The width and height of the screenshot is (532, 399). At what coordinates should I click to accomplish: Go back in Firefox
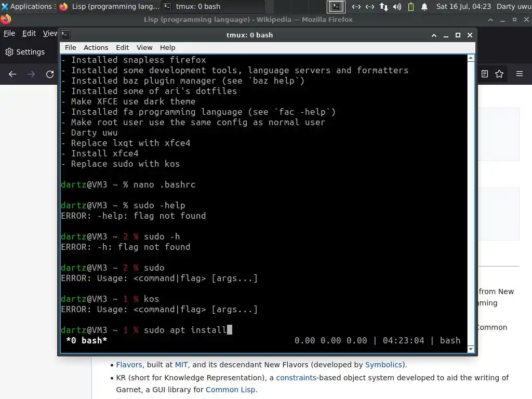(12, 74)
